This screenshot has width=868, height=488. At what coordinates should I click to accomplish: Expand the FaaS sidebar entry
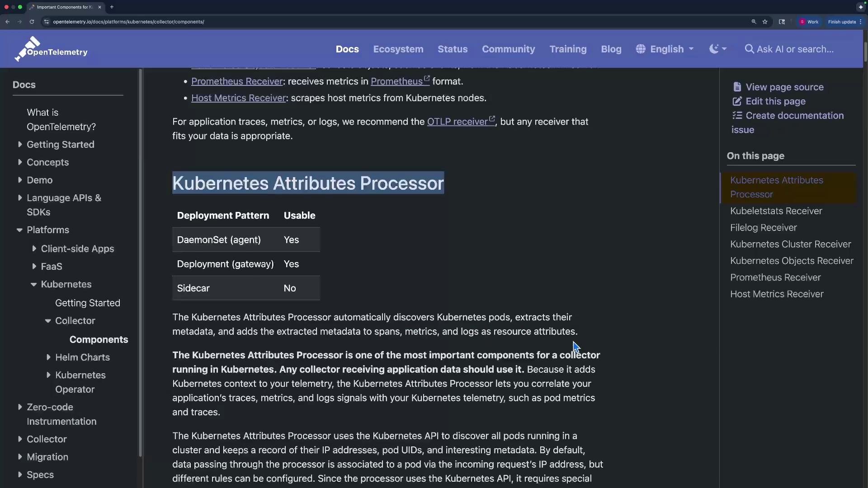click(34, 267)
